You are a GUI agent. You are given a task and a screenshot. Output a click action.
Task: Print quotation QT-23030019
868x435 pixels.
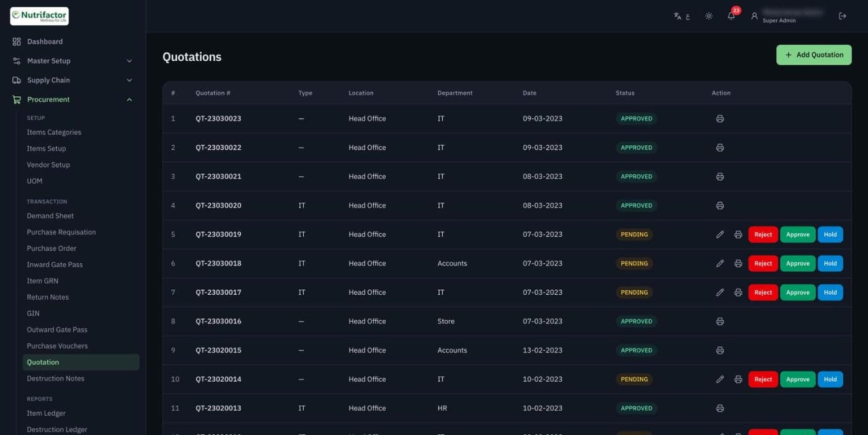(738, 235)
